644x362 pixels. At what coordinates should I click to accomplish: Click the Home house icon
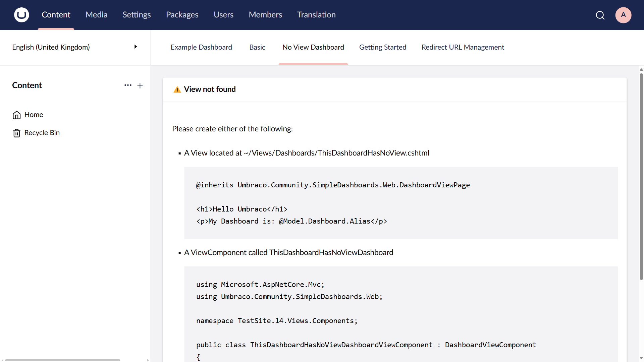tap(16, 115)
